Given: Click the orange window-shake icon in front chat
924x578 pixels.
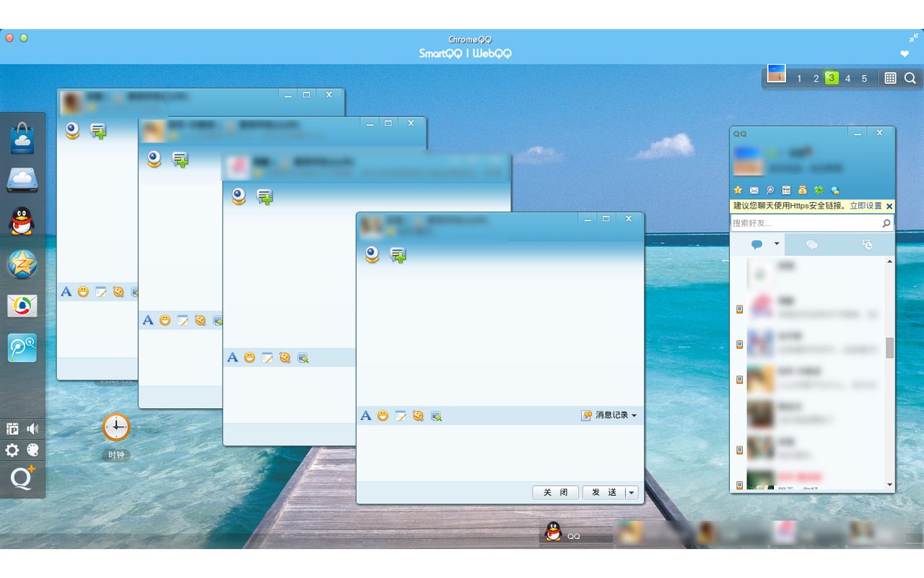Looking at the screenshot, I should [418, 415].
